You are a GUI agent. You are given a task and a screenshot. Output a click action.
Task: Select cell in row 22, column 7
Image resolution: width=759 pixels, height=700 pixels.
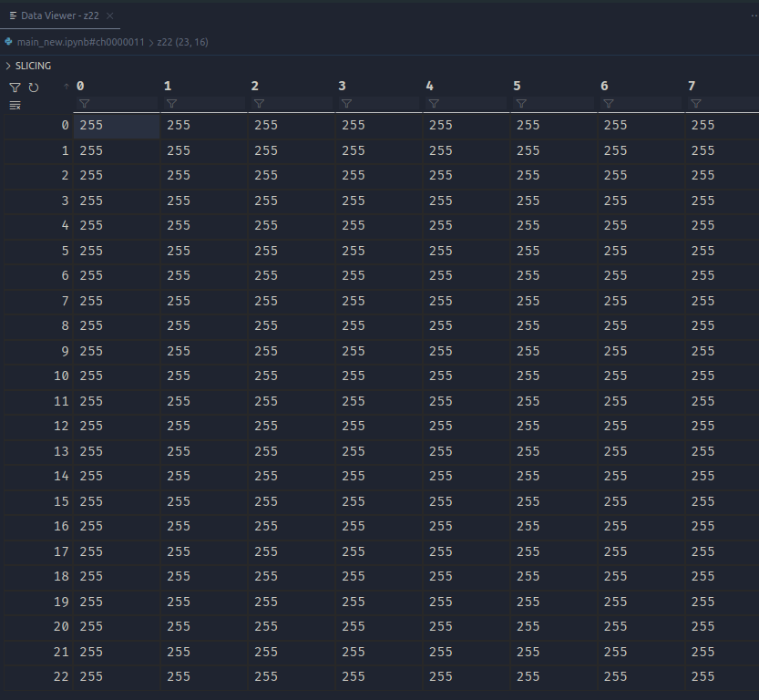723,677
